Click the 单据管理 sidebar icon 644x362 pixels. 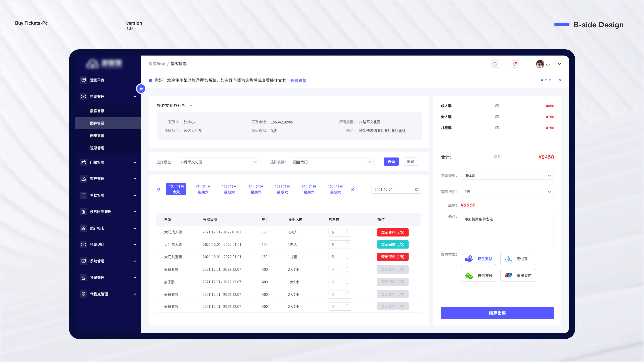pyautogui.click(x=83, y=195)
